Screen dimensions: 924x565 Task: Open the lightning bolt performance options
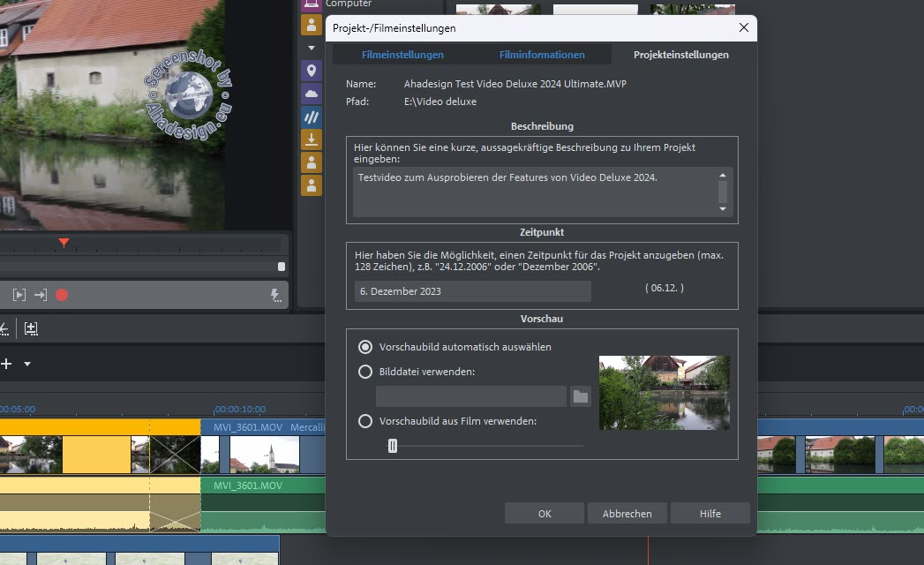point(275,295)
